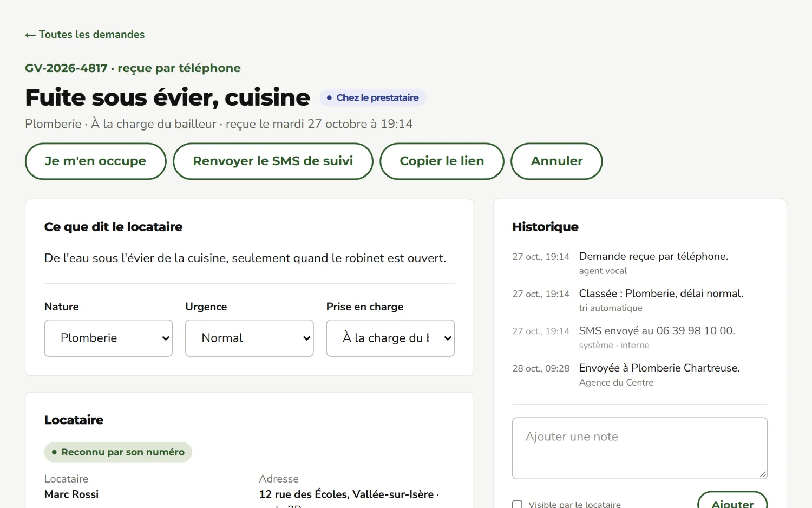Copy the link with Copier le lien
The height and width of the screenshot is (508, 812).
pyautogui.click(x=442, y=161)
